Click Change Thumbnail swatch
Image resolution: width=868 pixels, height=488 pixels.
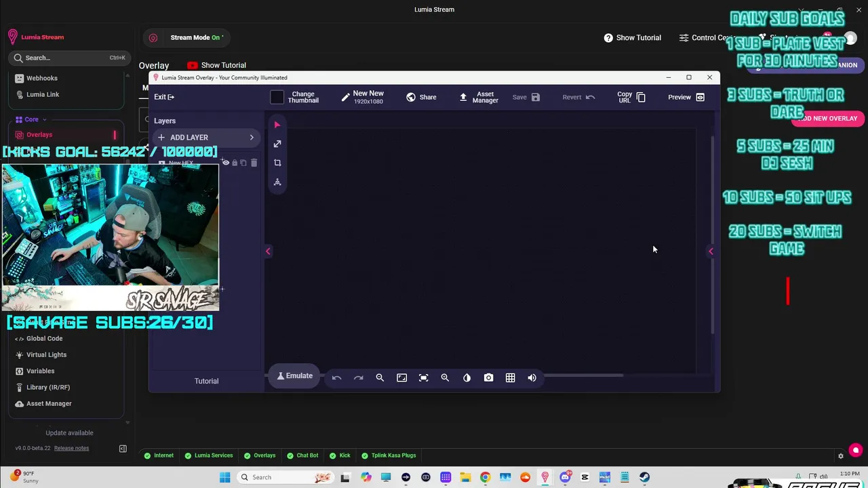(277, 97)
